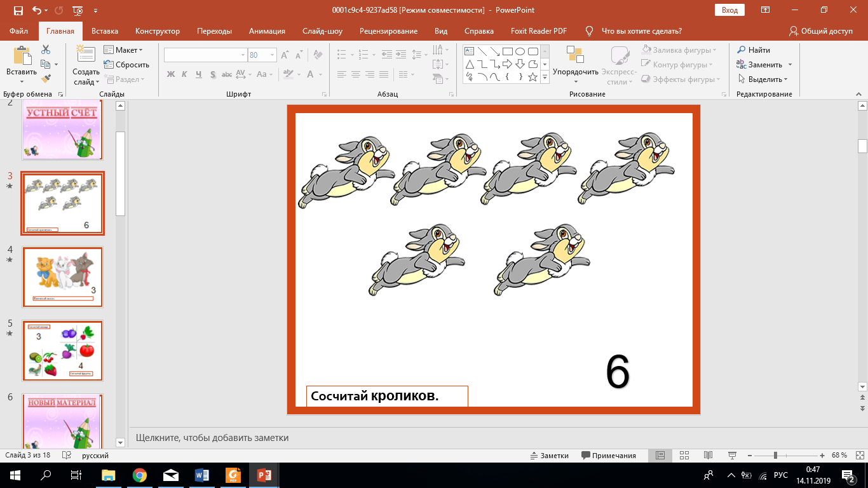Start slideshow from status bar icon
Image resolution: width=868 pixels, height=488 pixels.
coord(732,456)
